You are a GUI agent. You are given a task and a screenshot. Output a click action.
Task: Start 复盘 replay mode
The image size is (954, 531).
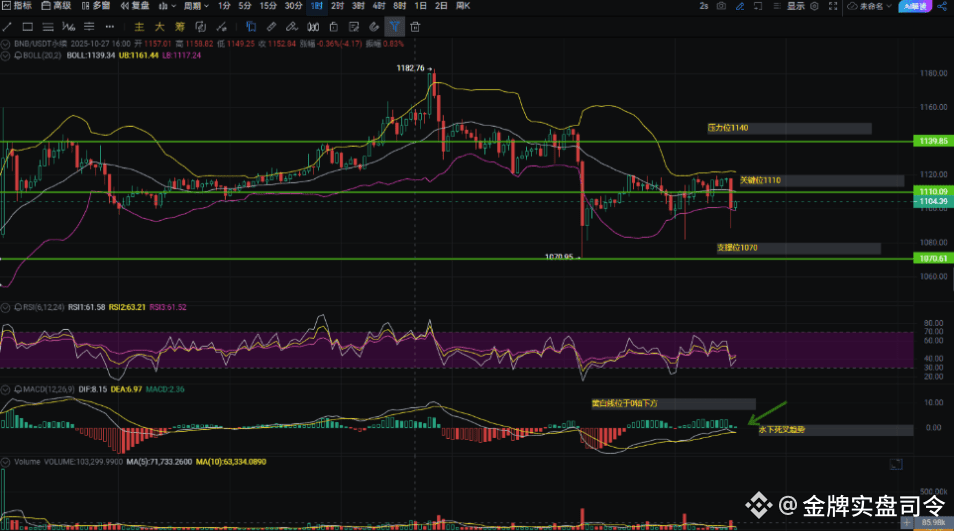click(x=135, y=5)
